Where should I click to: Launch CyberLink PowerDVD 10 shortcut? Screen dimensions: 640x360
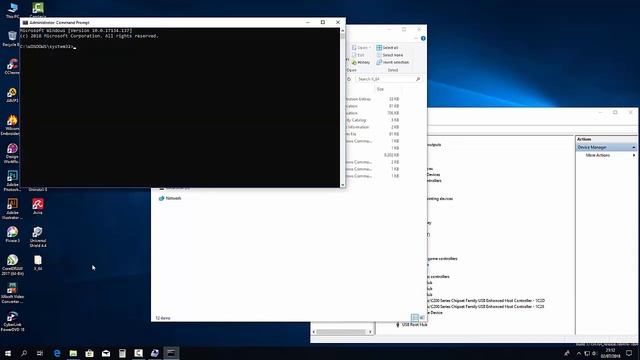tap(12, 321)
